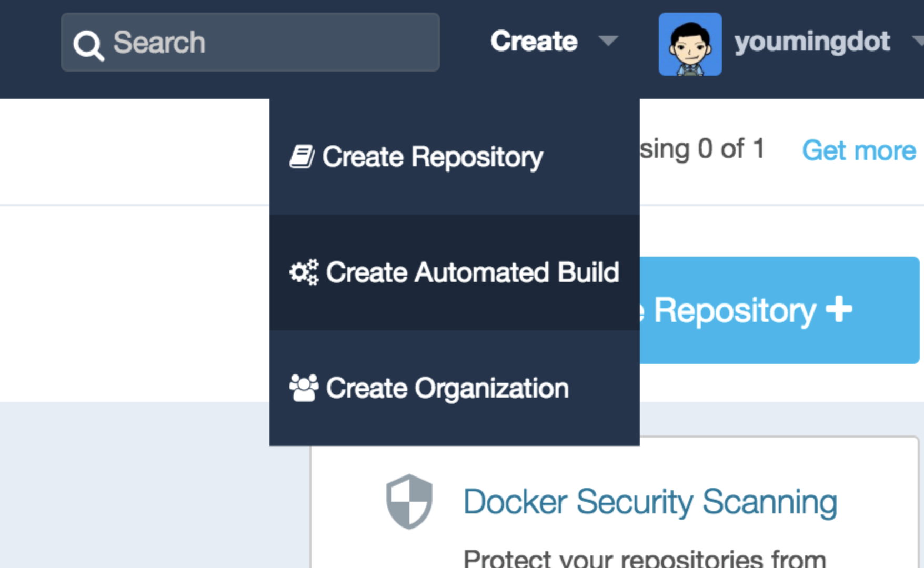Screen dimensions: 924x568
Task: Click the plus icon on Repository button
Action: click(x=839, y=309)
